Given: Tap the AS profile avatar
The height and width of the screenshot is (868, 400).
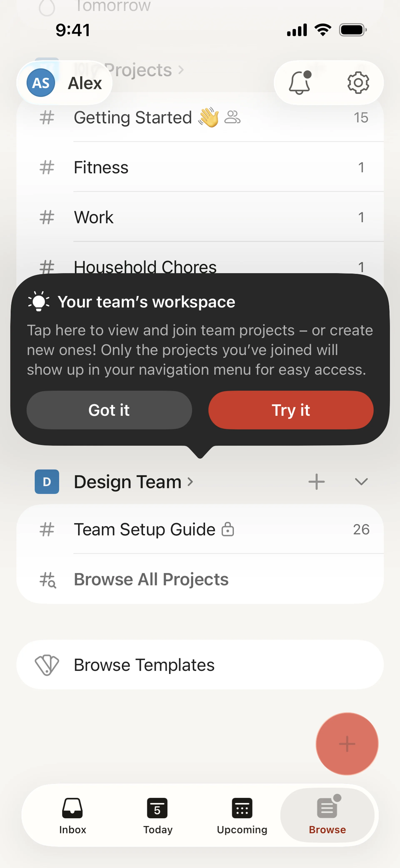Looking at the screenshot, I should tap(41, 83).
